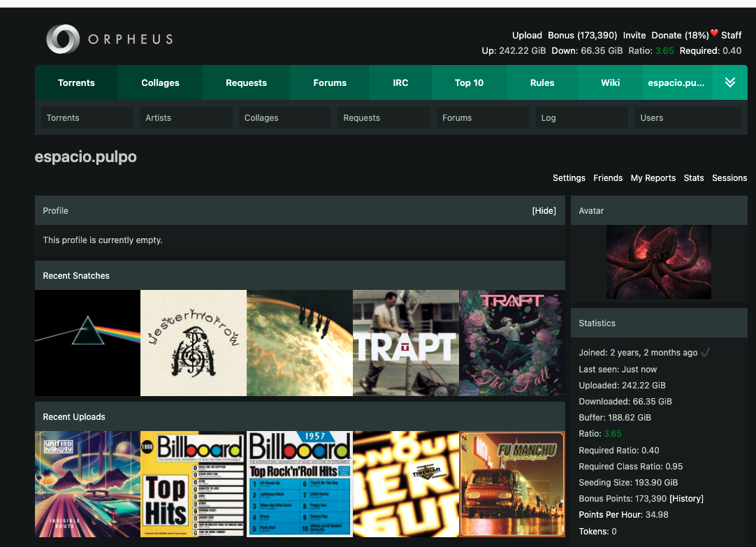
Task: Click the Points Per Hour: 34.98 line
Action: click(623, 515)
